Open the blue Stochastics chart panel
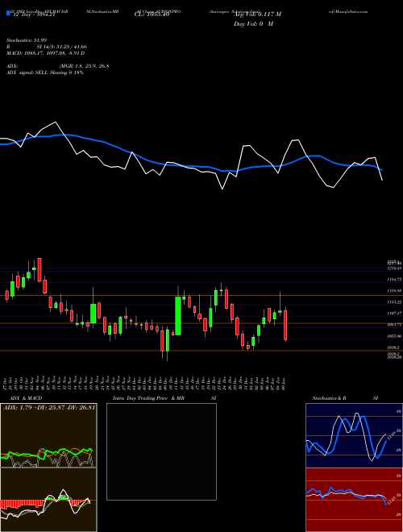Screen dimensions: 403x532 (354, 435)
